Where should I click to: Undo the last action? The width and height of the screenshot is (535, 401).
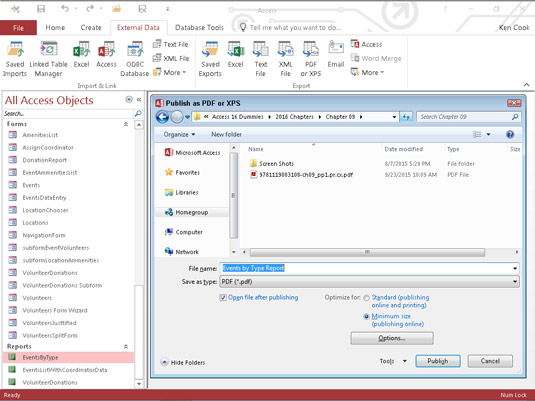pyautogui.click(x=65, y=9)
